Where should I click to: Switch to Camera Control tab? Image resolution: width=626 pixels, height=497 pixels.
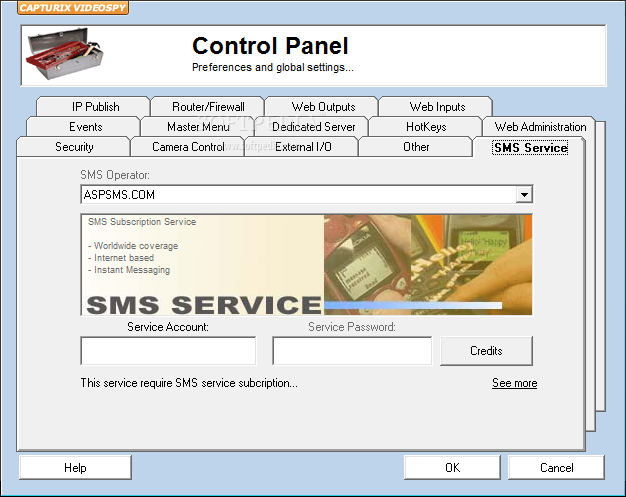(188, 147)
